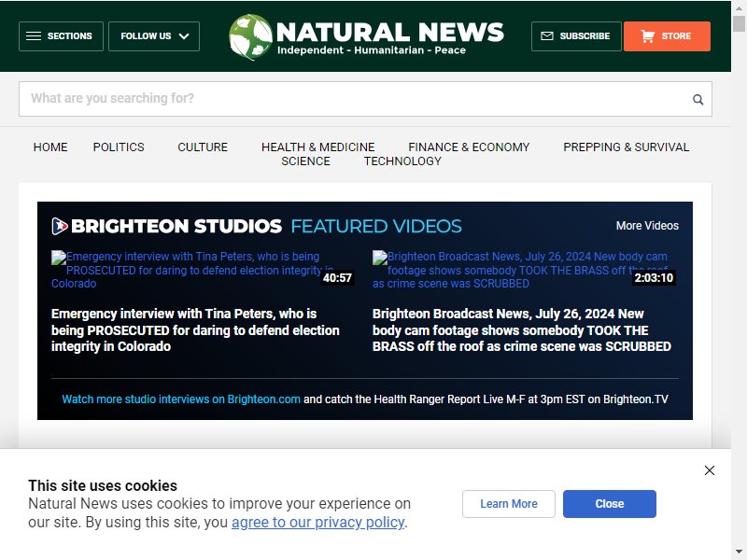Open the Store shopping cart button
Image resolution: width=747 pixels, height=560 pixels.
tap(667, 36)
